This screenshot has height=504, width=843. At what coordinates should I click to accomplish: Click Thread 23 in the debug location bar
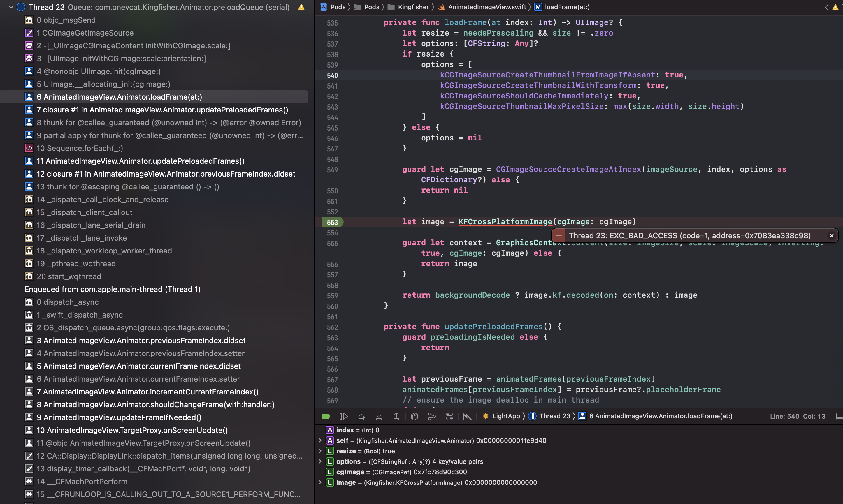(555, 416)
